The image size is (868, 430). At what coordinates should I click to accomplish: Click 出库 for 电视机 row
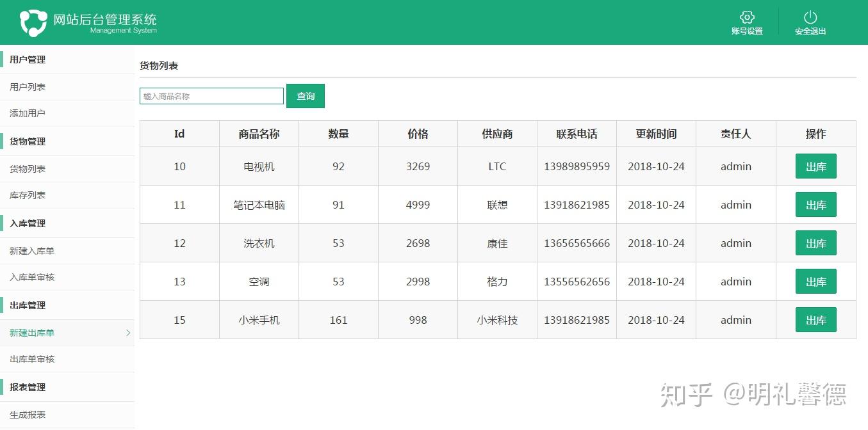pos(815,166)
